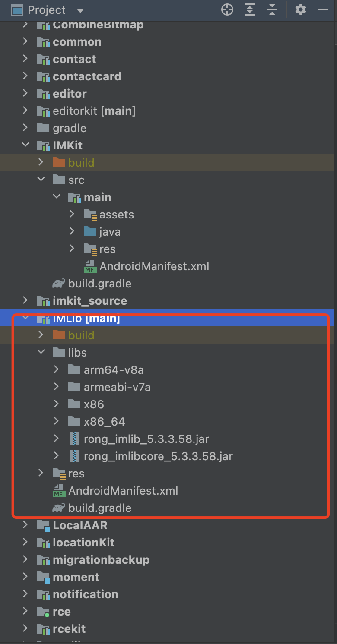Select the IMLib AndroidManifest.xml file
Viewport: 337px width, 644px height.
click(123, 491)
